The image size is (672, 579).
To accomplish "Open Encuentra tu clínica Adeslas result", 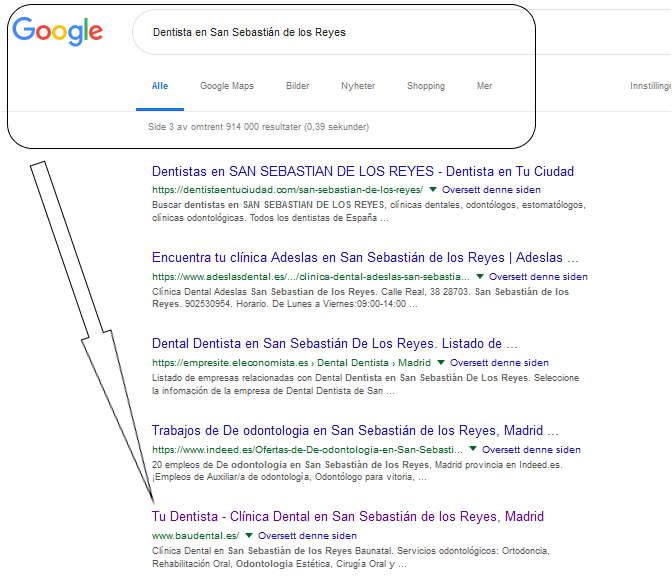I will click(365, 258).
